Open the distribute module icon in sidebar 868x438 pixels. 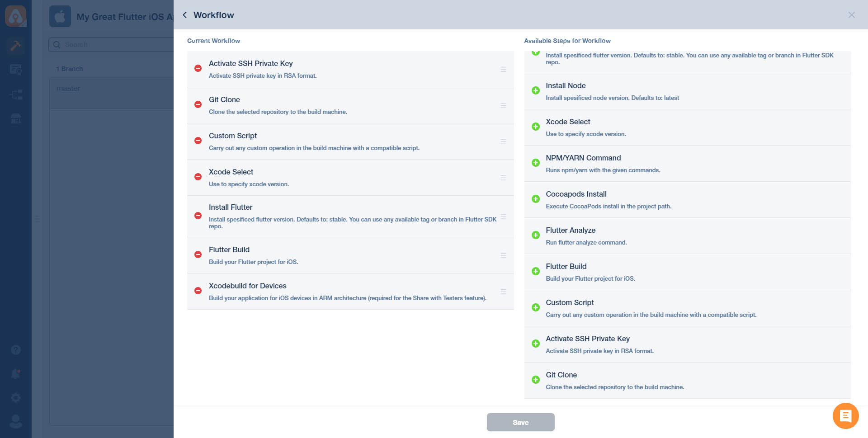pyautogui.click(x=16, y=94)
